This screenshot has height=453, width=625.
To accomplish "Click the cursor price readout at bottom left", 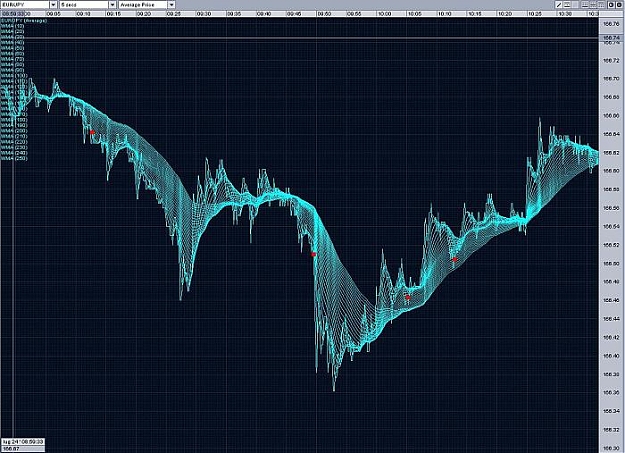I will click(23, 449).
